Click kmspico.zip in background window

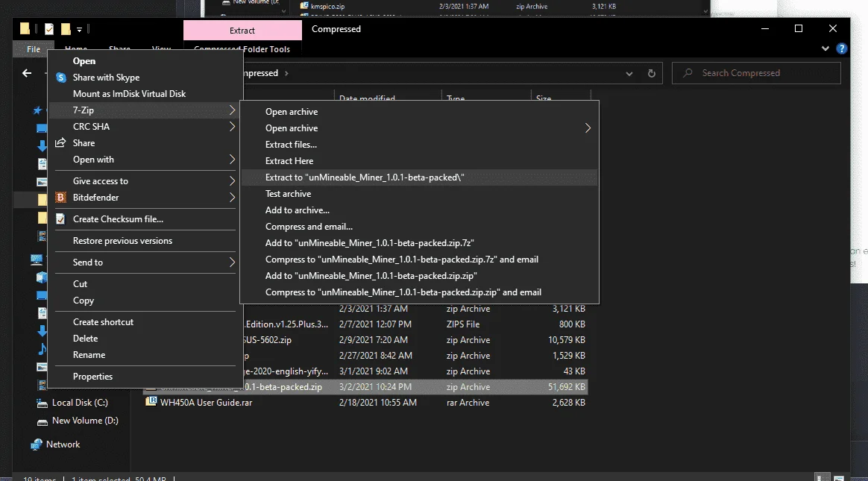tap(327, 7)
